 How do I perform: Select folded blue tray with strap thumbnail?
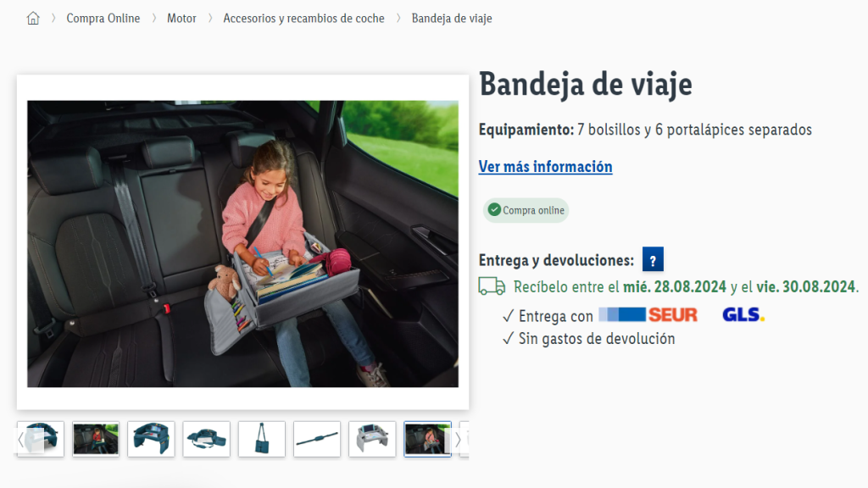point(207,439)
